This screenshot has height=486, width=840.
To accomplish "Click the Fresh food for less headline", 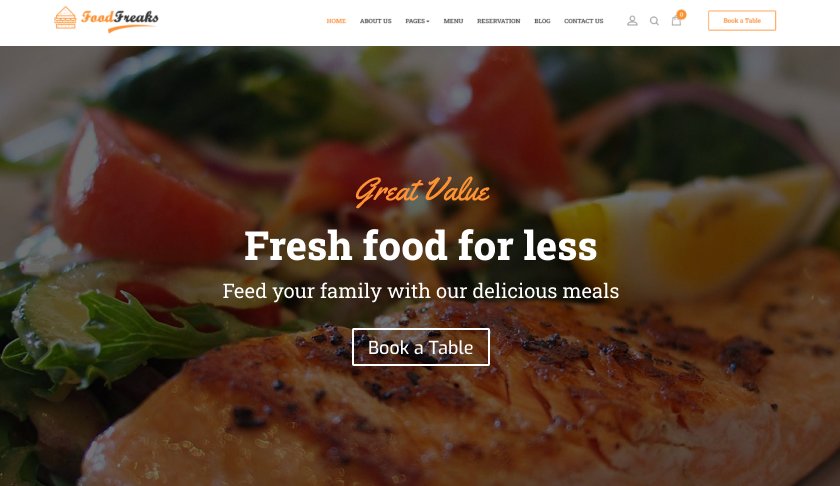I will pos(421,246).
